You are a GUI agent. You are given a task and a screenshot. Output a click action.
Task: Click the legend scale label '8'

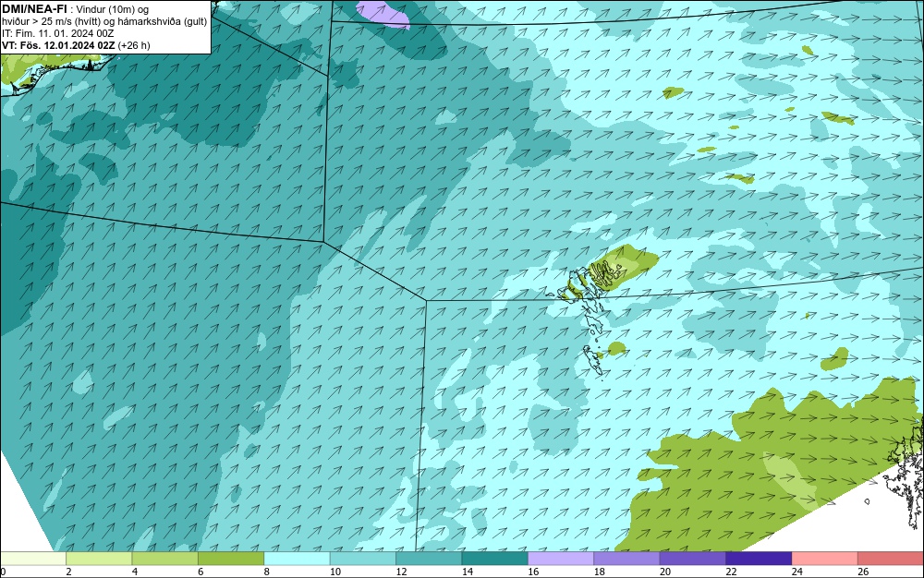(267, 572)
